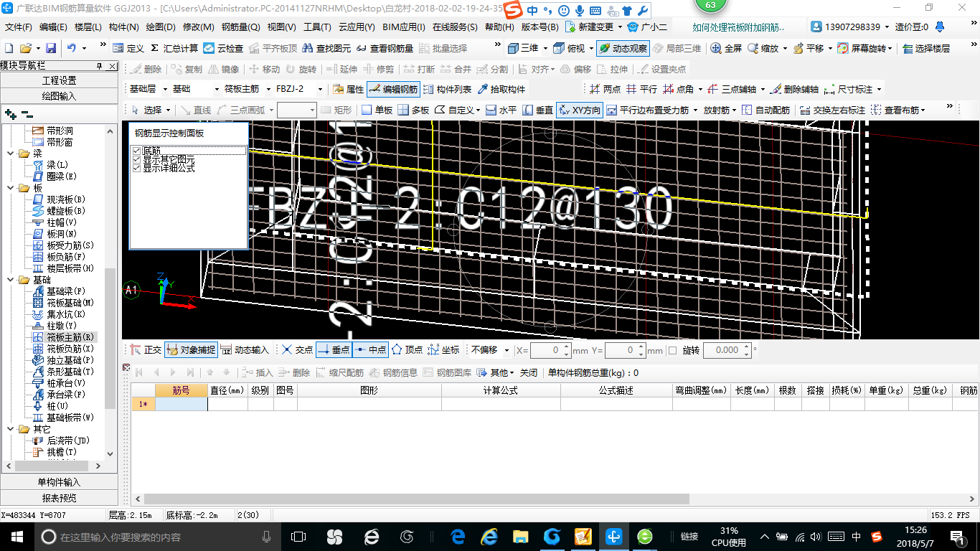
Task: Click 全屏 full screen tool
Action: click(726, 48)
